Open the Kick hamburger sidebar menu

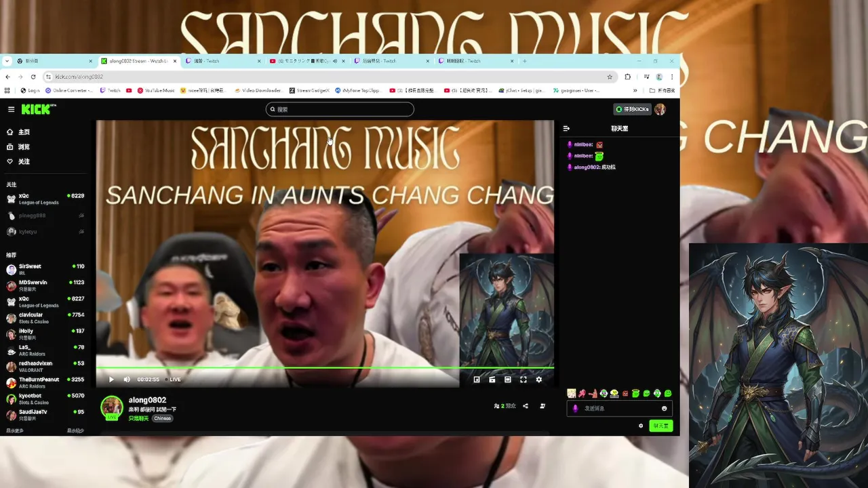[x=11, y=109]
